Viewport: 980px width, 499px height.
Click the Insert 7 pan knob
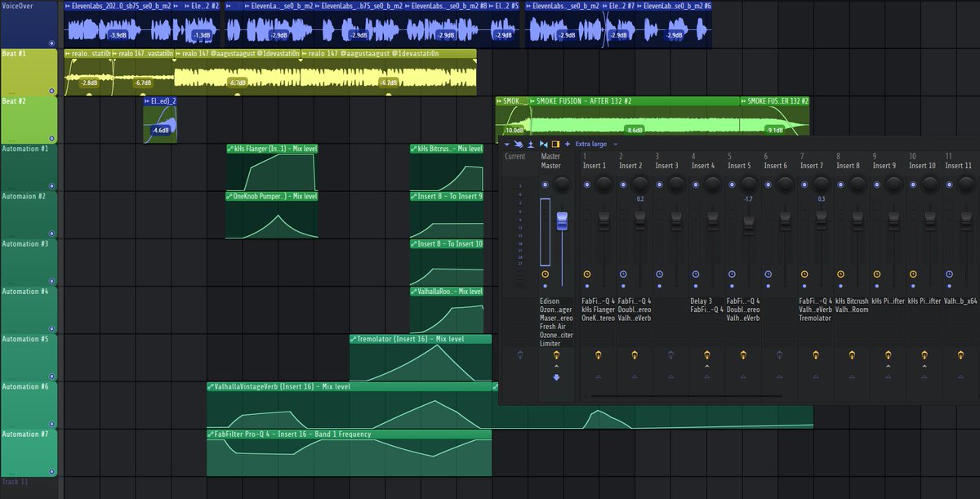[822, 186]
